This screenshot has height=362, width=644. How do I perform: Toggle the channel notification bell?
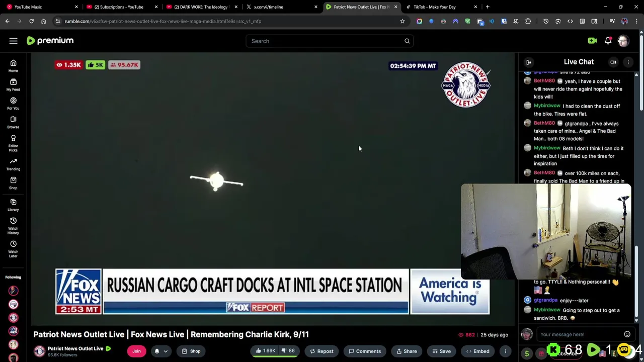156,351
